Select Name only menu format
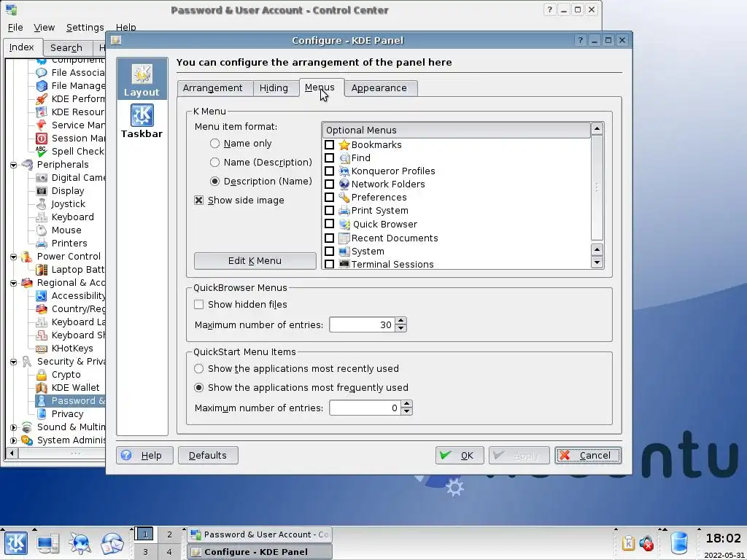 coord(215,144)
